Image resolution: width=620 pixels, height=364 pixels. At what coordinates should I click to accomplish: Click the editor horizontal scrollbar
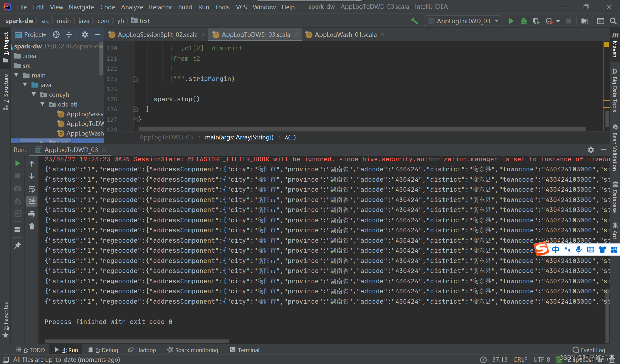362,129
